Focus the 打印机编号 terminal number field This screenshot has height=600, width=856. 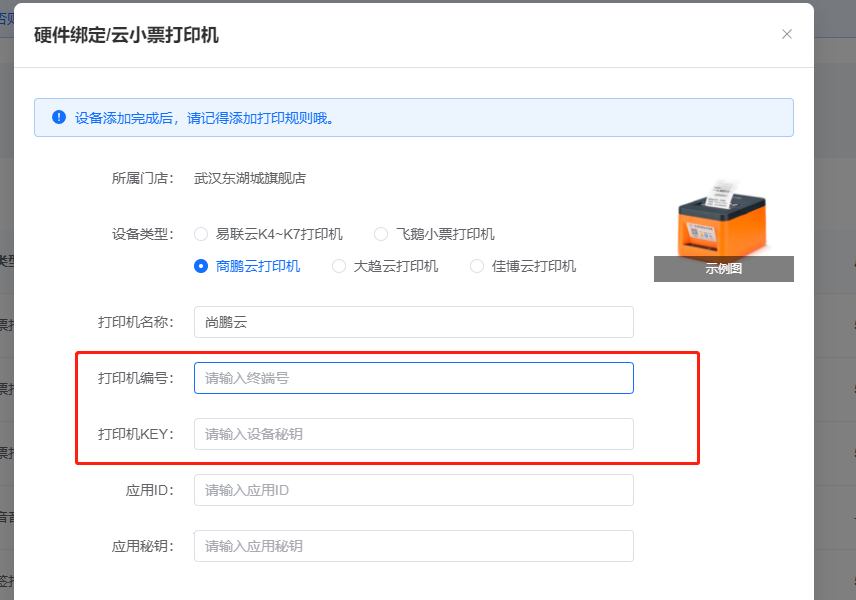(x=414, y=378)
